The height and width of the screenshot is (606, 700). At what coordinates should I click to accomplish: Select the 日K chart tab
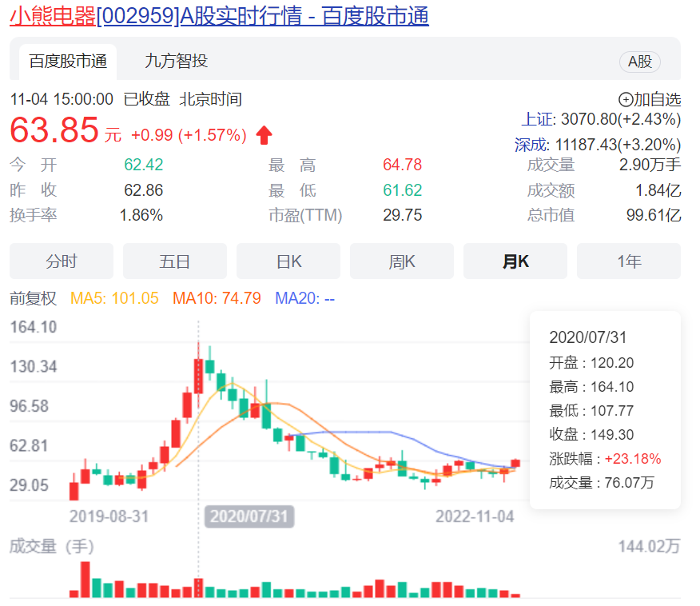[288, 261]
